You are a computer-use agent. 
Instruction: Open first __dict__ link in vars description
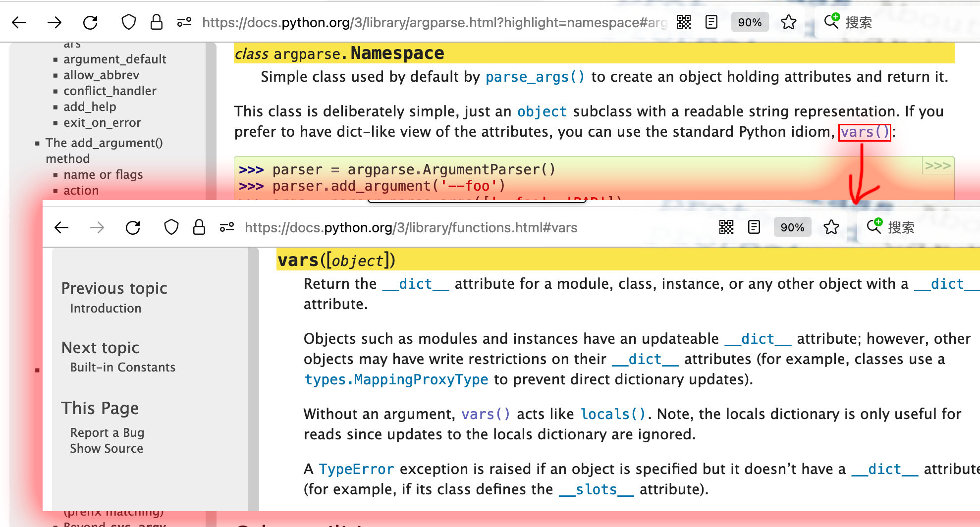pyautogui.click(x=416, y=284)
